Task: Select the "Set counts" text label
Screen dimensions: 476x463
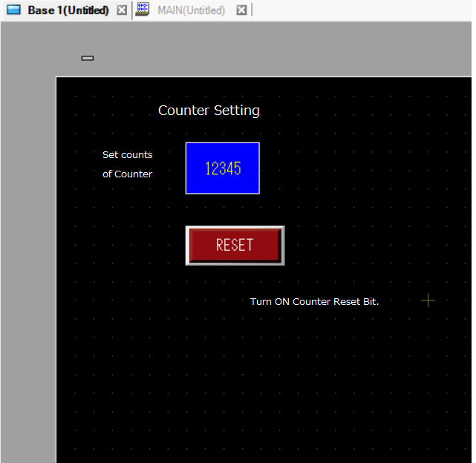Action: coord(127,155)
